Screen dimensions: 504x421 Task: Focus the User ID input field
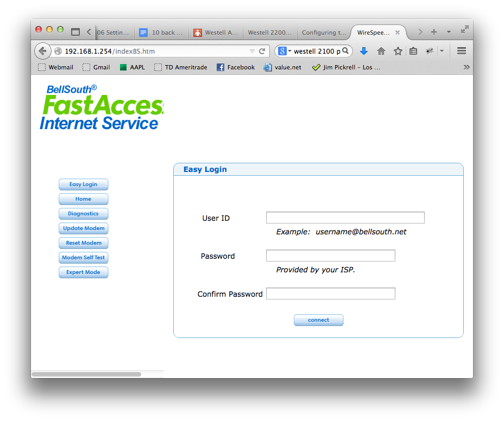tap(345, 218)
